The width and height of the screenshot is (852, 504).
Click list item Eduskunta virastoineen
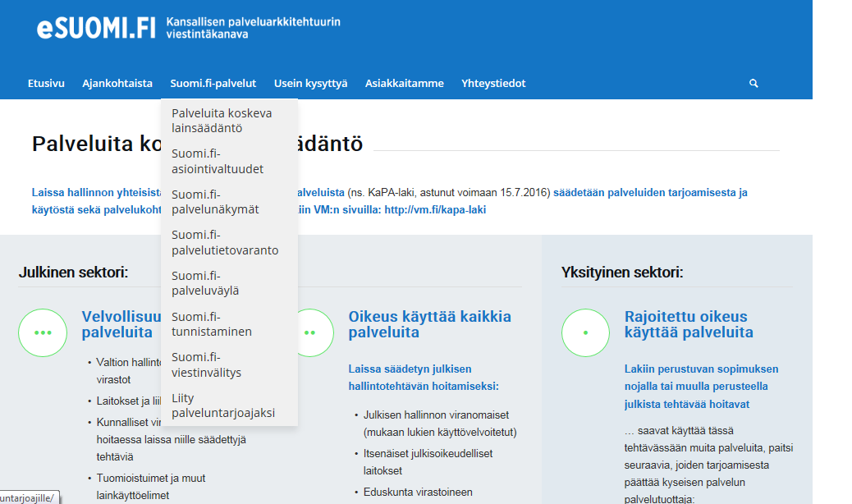(x=418, y=492)
